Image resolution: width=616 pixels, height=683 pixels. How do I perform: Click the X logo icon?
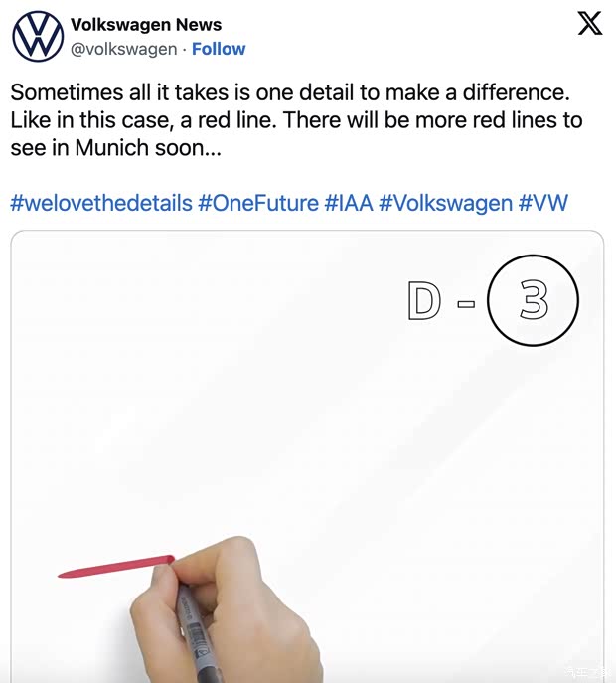[590, 24]
